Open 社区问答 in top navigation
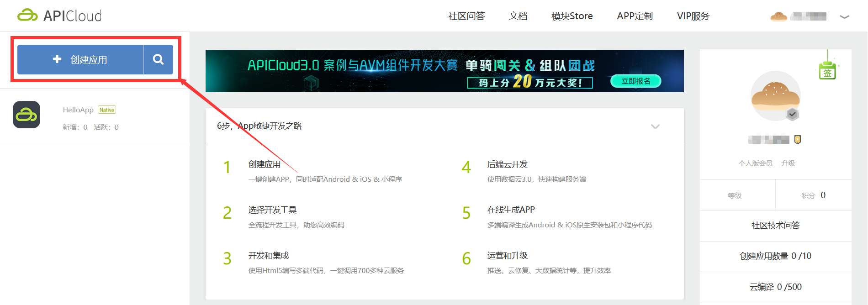 click(466, 16)
